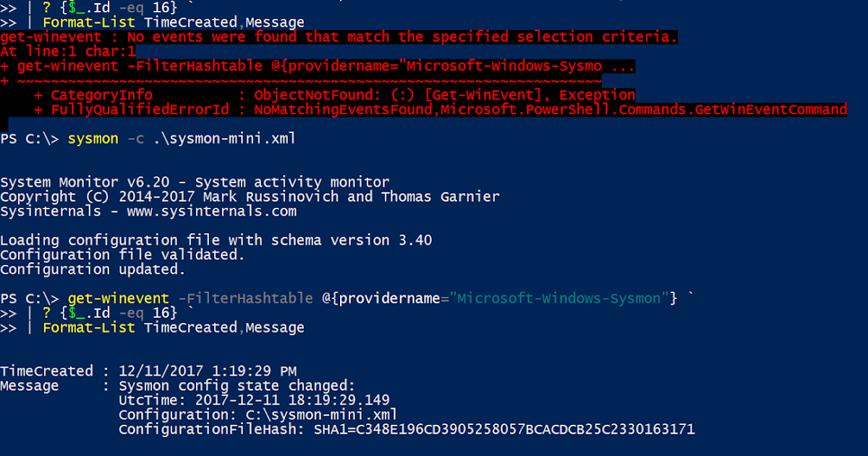Open the www.sysinternals.com link text

[211, 211]
